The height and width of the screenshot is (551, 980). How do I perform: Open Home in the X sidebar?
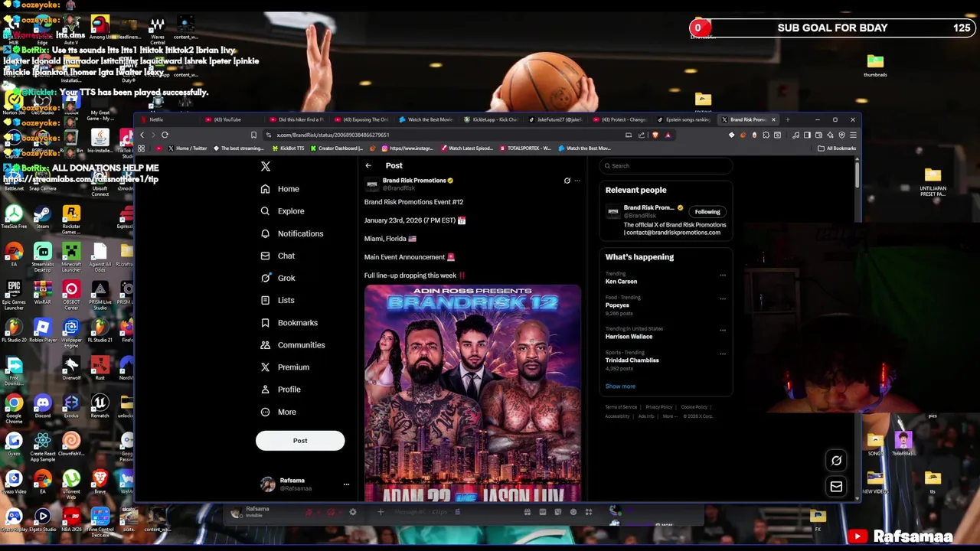[x=280, y=189]
